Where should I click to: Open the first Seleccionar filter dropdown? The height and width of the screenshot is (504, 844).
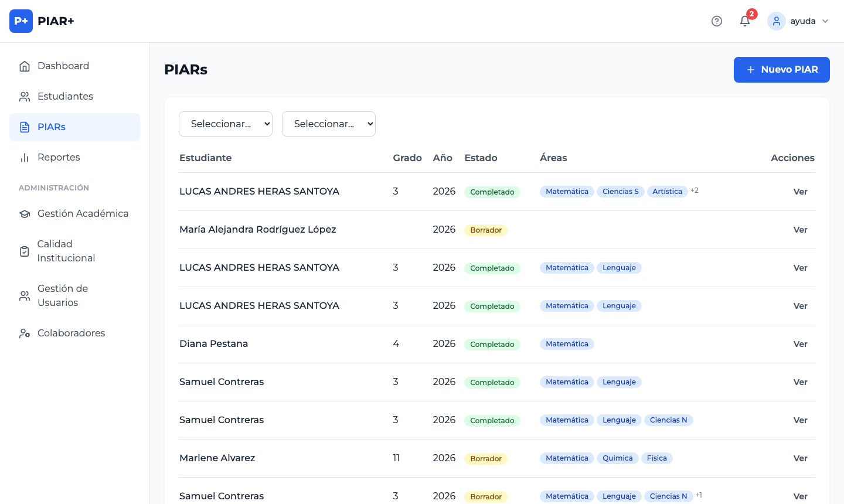(x=226, y=124)
